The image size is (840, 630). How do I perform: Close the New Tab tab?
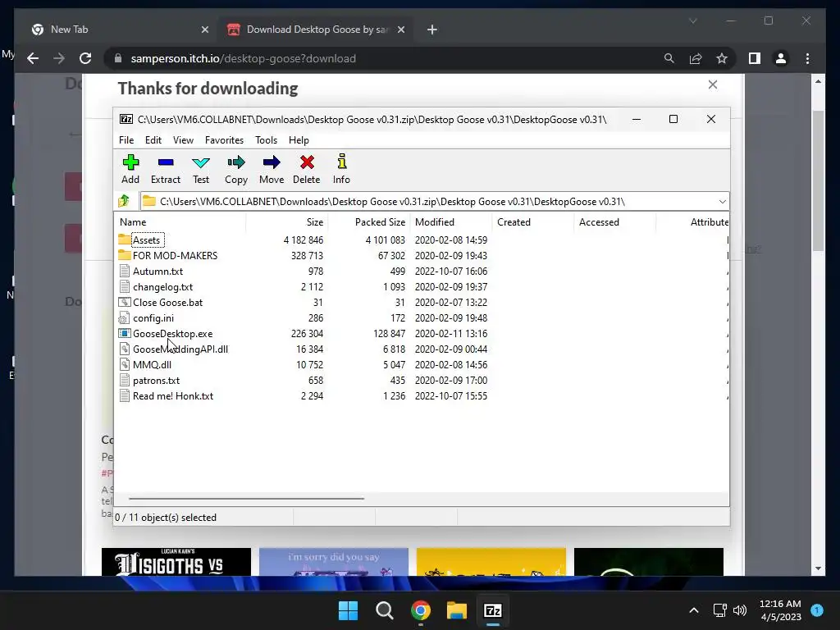click(x=204, y=30)
